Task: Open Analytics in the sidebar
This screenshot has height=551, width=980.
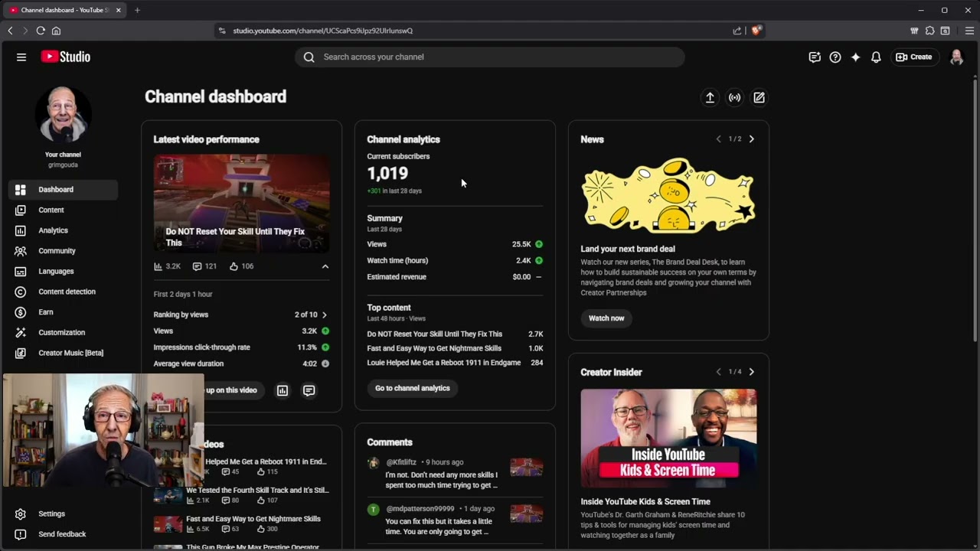Action: (x=63, y=230)
